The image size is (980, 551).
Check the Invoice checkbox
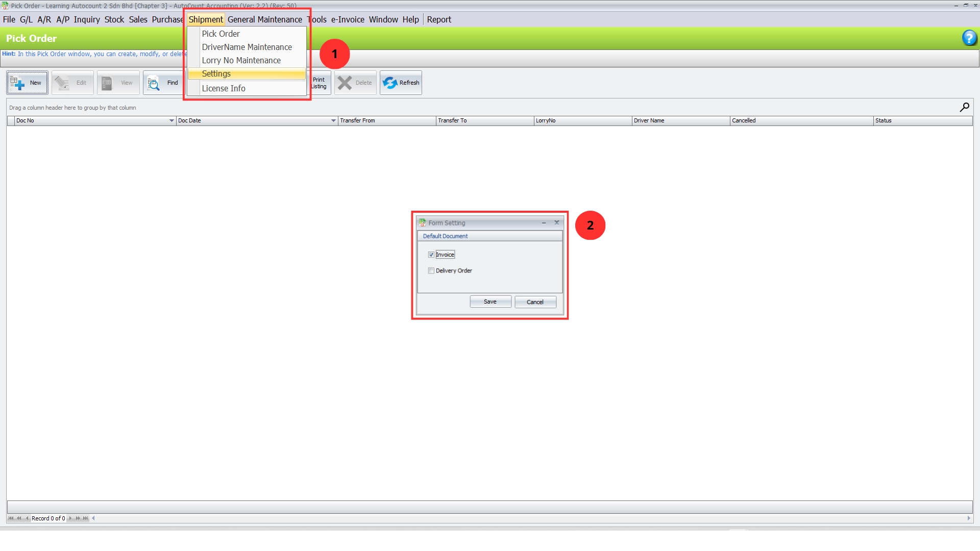click(x=431, y=255)
